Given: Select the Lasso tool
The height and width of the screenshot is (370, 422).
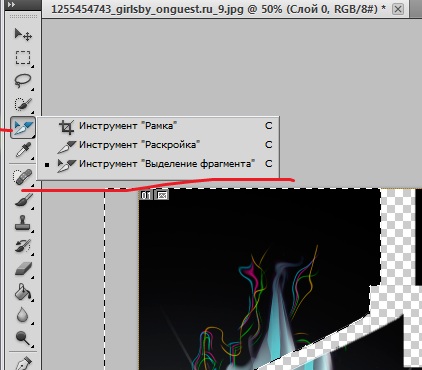Looking at the screenshot, I should pos(23,81).
